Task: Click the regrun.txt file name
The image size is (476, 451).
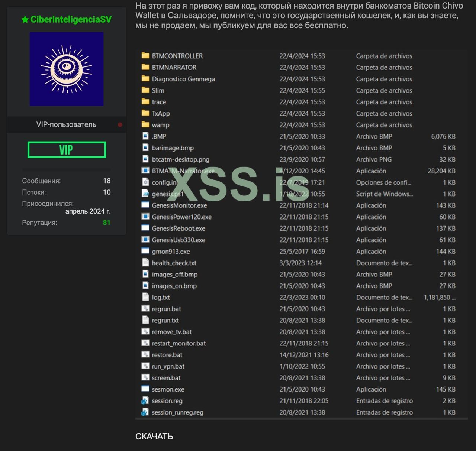Action: tap(165, 321)
